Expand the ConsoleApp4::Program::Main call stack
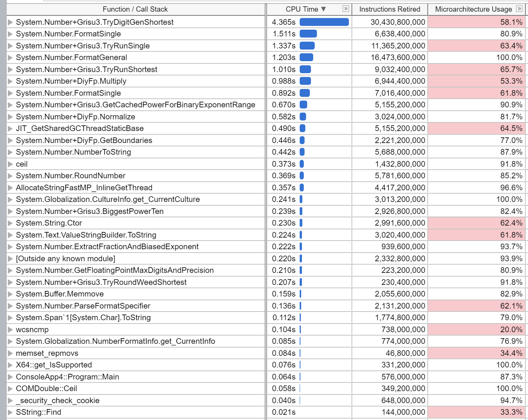 coord(9,376)
